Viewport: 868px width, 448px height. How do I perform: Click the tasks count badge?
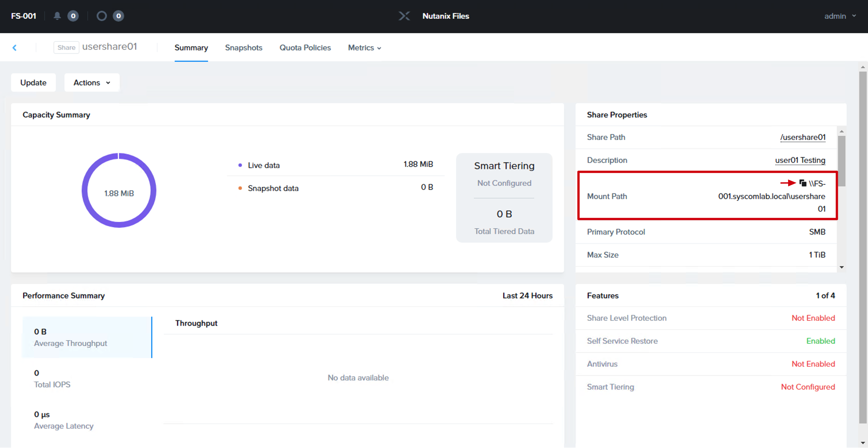[118, 16]
